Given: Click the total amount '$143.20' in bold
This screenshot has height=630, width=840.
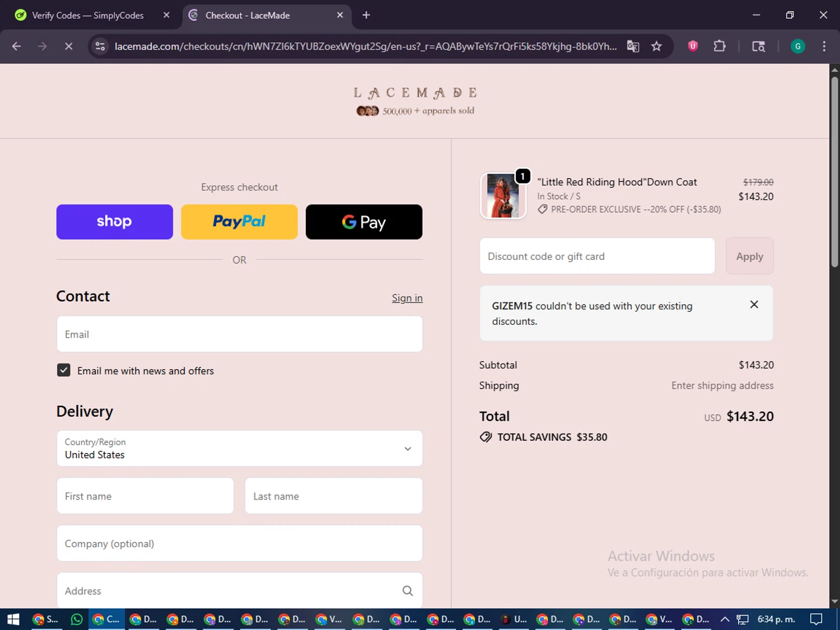Looking at the screenshot, I should tap(750, 416).
